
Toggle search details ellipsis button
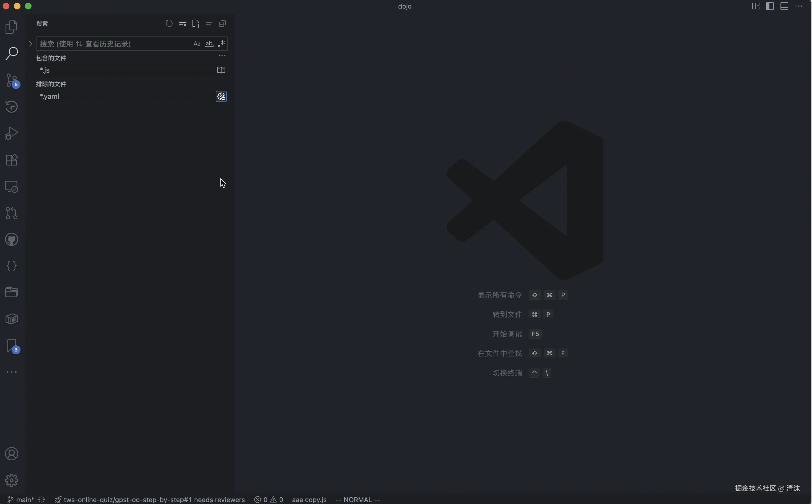[222, 56]
